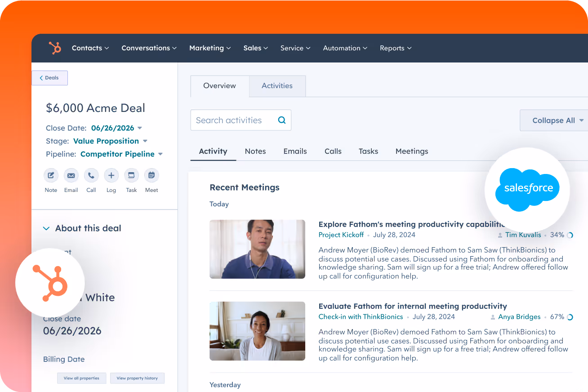
Task: Open the smiling woman video thumbnail
Action: coord(257,331)
